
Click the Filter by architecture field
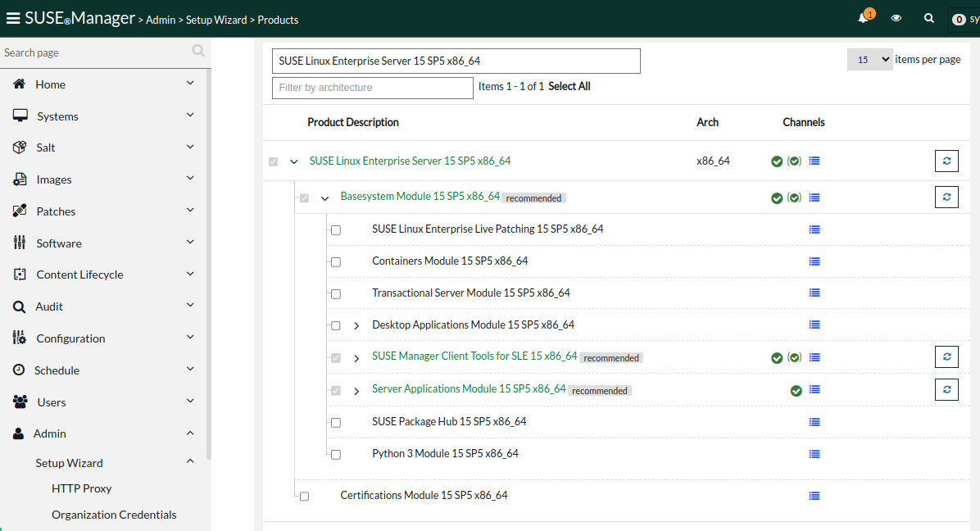click(x=373, y=88)
